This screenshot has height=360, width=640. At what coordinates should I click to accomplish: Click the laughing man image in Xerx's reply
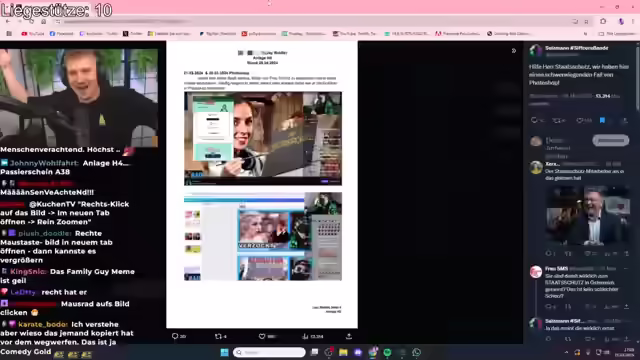coord(588,216)
